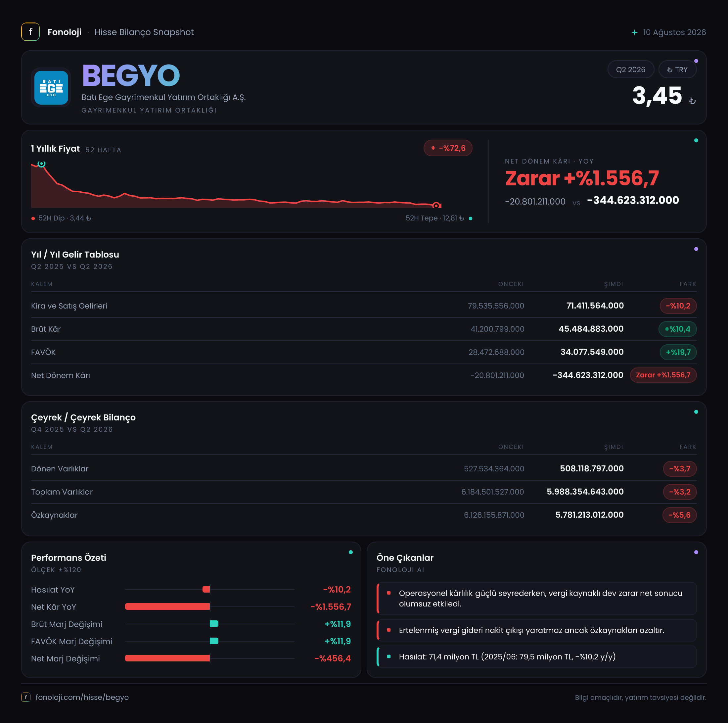Click the 'Çeyrek / Çeyrek Bilanço' heading
This screenshot has width=728, height=723.
point(83,417)
